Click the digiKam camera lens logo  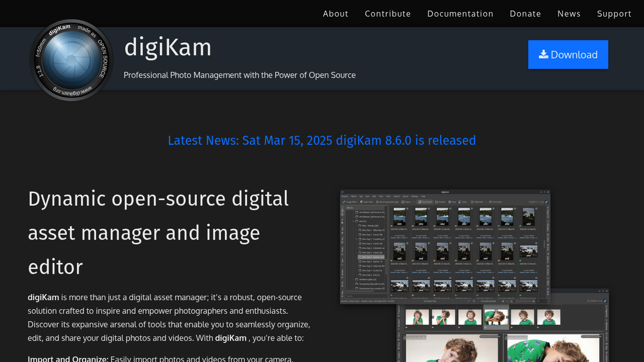pos(71,60)
